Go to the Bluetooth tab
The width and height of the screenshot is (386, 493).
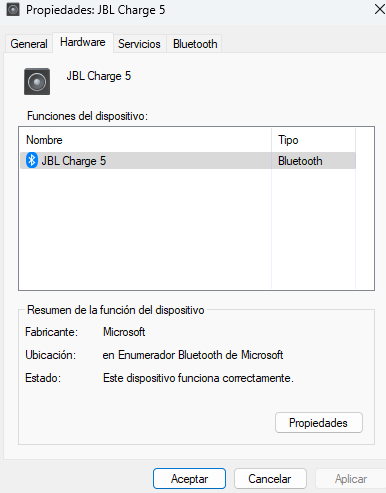[195, 44]
